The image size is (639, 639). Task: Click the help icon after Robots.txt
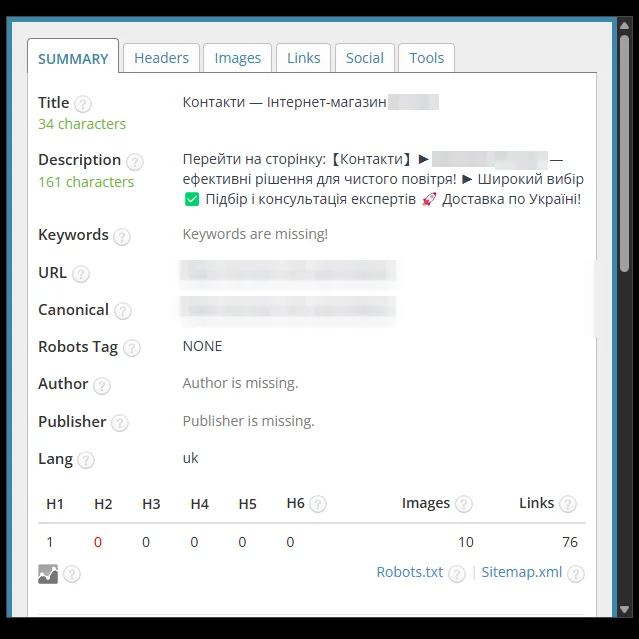click(x=457, y=574)
